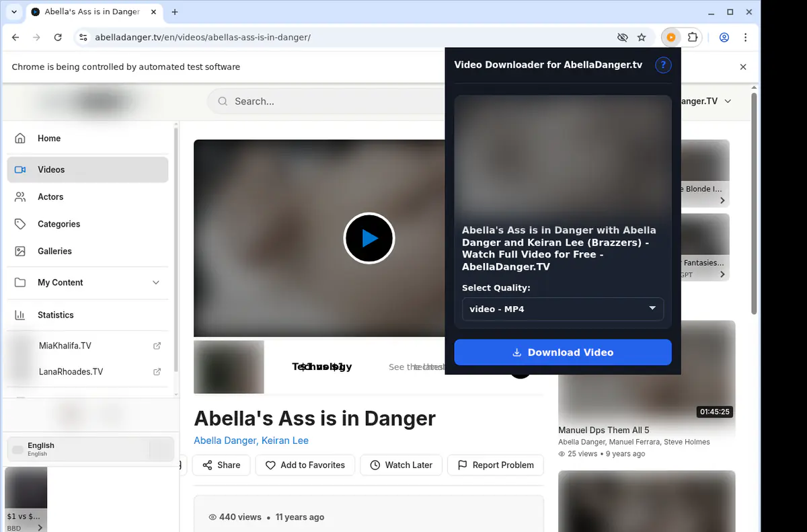Click external-link icon beside MiaKhalifa.TV

click(157, 346)
